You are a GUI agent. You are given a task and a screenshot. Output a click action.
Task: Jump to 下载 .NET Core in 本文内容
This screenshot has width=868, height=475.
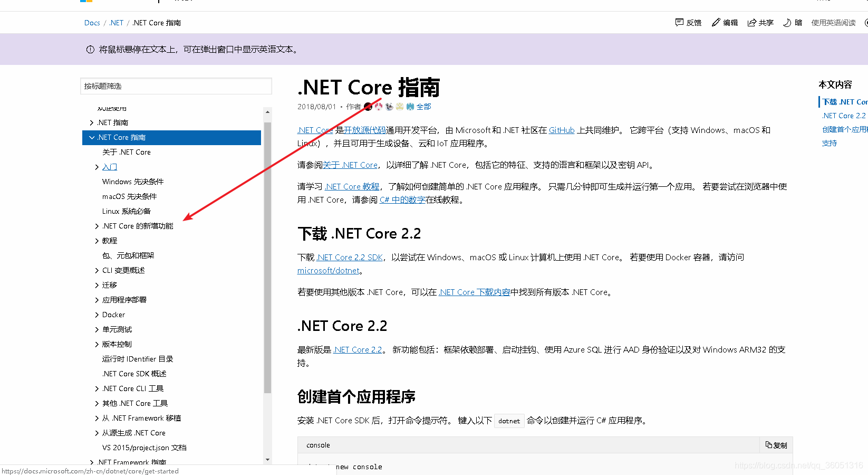pos(845,102)
